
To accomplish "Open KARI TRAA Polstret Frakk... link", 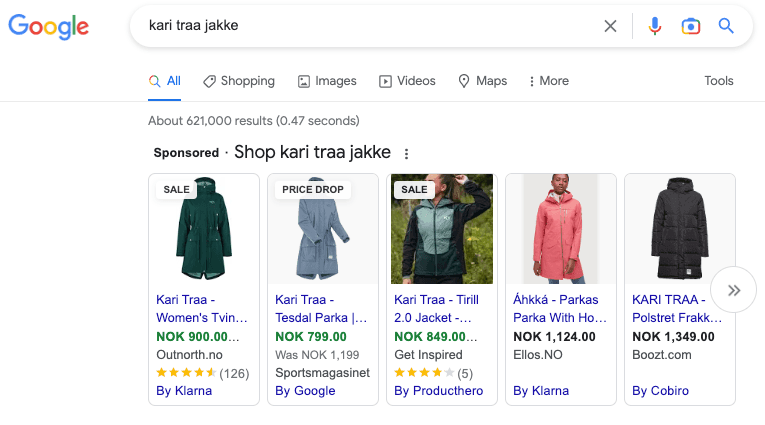I will (x=677, y=309).
